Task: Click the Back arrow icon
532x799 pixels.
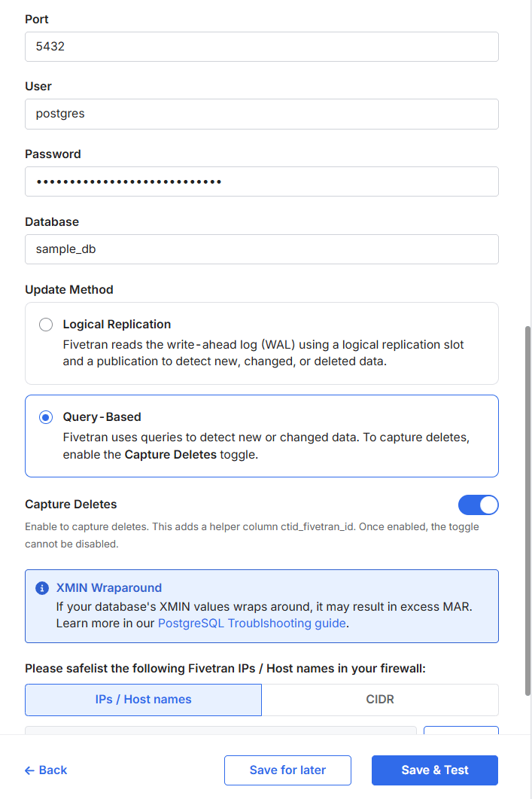Action: click(x=30, y=770)
